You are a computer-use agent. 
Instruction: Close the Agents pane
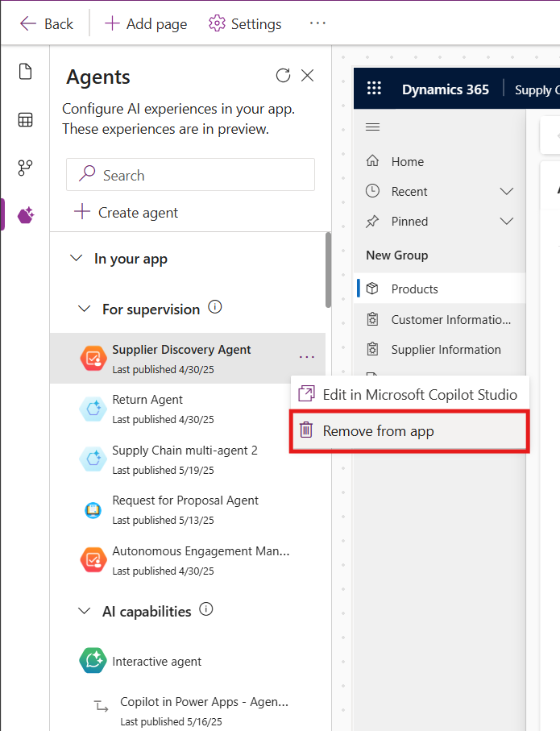(x=307, y=75)
